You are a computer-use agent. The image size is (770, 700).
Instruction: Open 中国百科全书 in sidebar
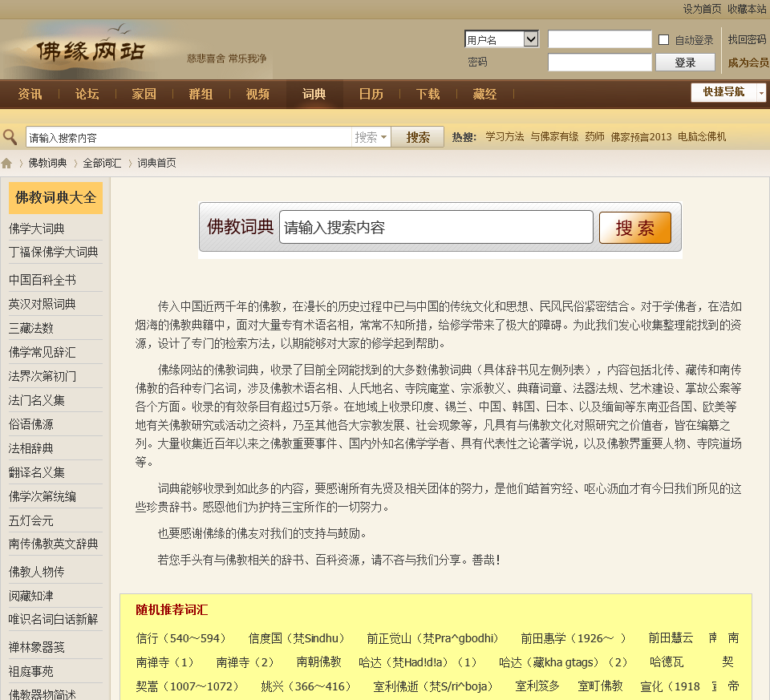click(x=43, y=280)
